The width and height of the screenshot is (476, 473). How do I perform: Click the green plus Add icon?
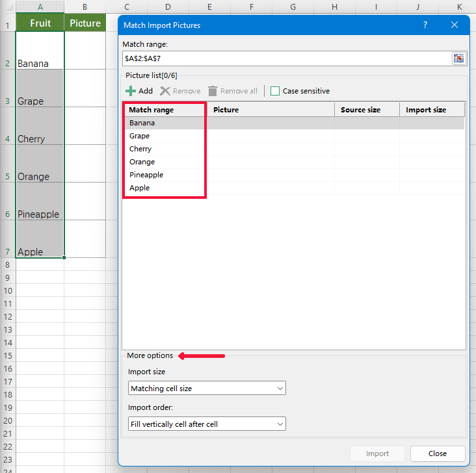(x=131, y=91)
